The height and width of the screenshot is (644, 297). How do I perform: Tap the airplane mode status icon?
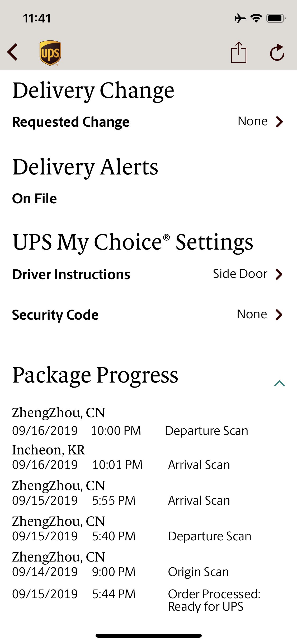(x=240, y=19)
